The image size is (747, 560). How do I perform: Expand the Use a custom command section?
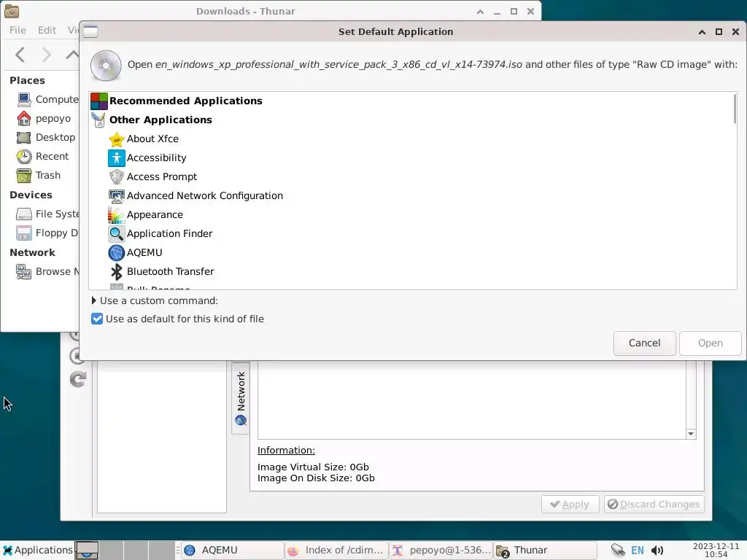point(155,301)
